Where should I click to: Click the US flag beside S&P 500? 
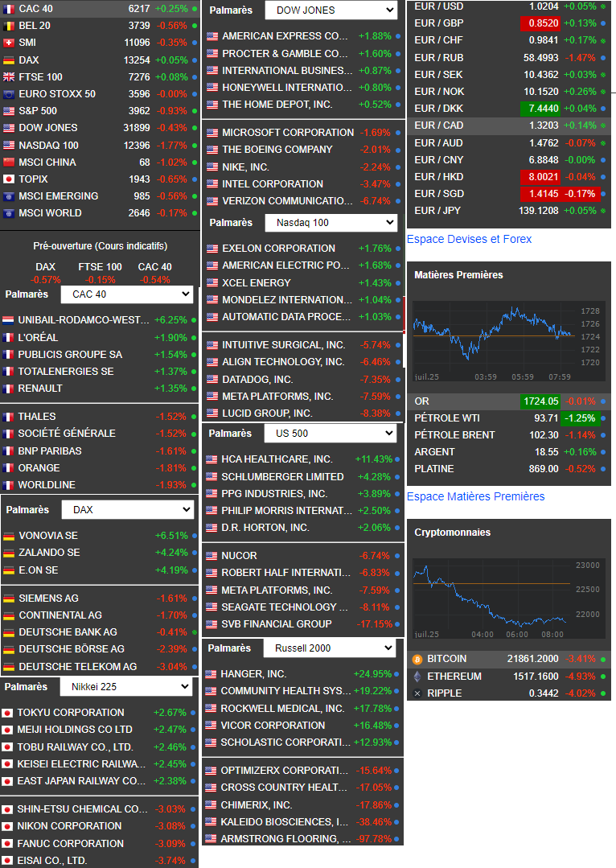coord(9,111)
